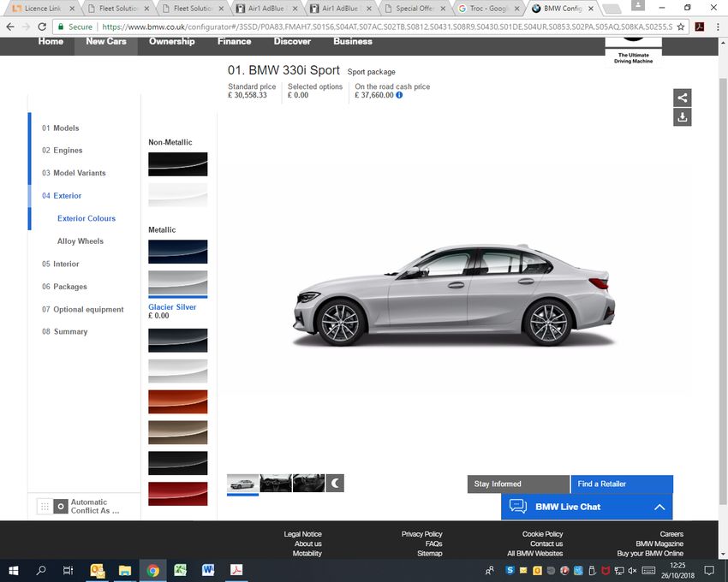Viewport: 728px width, 582px height.
Task: Click the Find a Retailer button
Action: (x=622, y=484)
